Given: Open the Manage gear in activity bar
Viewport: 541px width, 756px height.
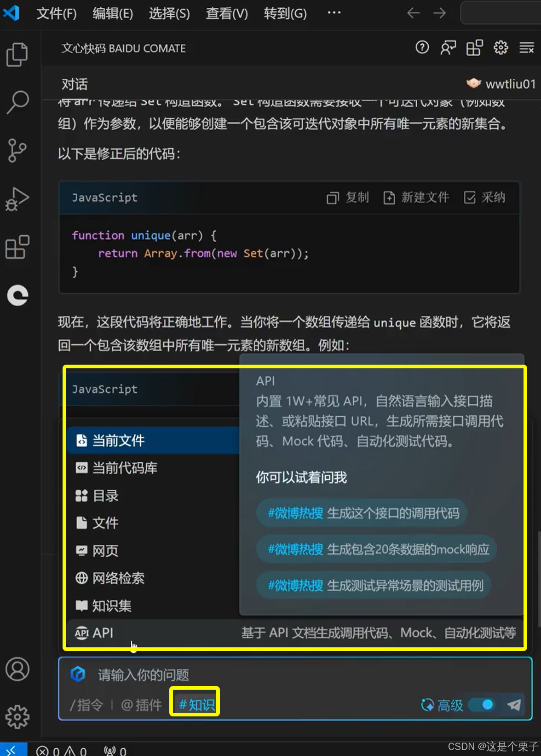Looking at the screenshot, I should coord(17,717).
